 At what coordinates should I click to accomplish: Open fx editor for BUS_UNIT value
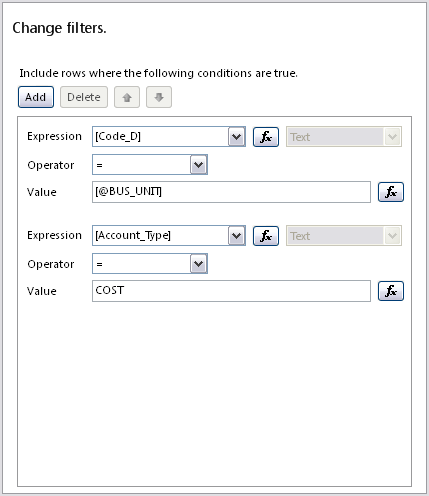coord(391,192)
